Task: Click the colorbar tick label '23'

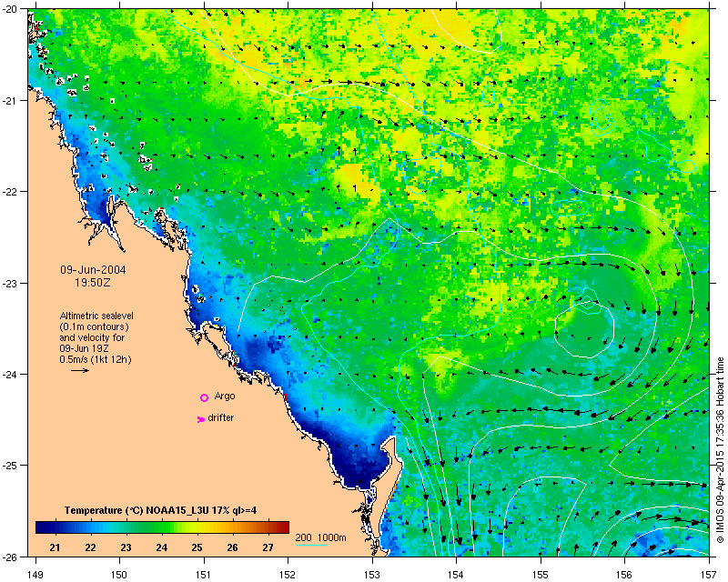Action: click(x=126, y=547)
